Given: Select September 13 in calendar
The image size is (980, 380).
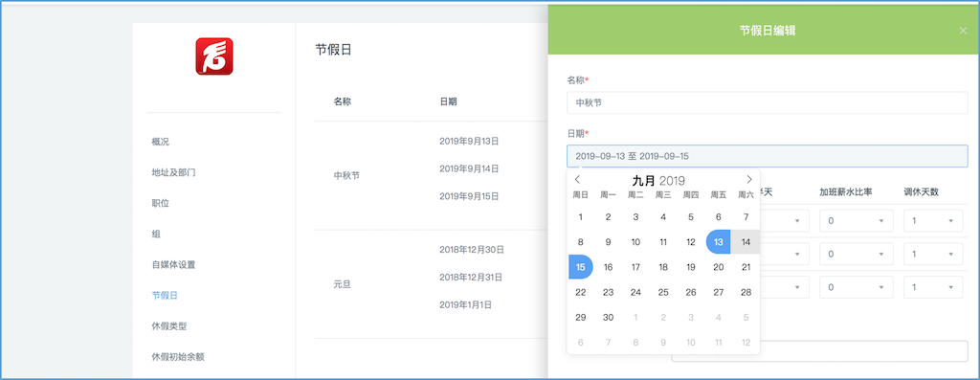Looking at the screenshot, I should point(718,242).
